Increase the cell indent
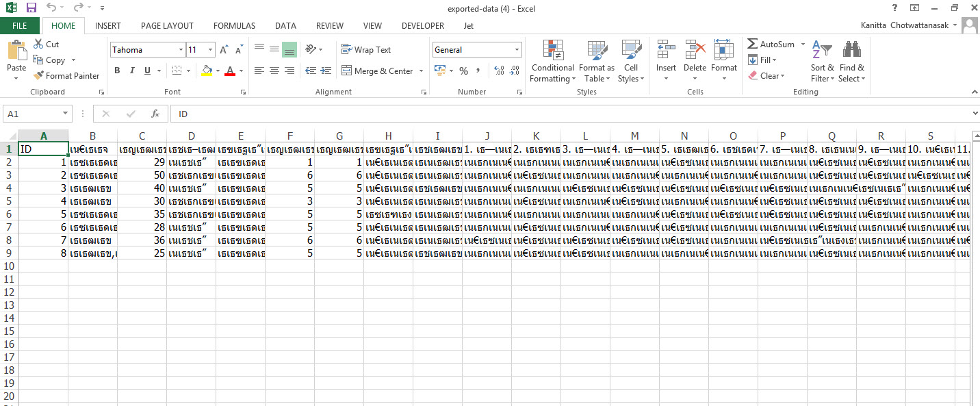 325,71
